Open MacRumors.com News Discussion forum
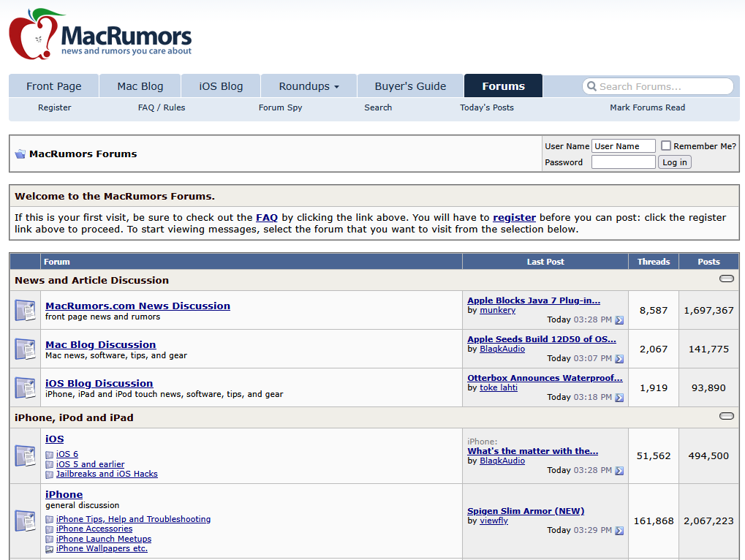Image resolution: width=745 pixels, height=560 pixels. pos(137,306)
